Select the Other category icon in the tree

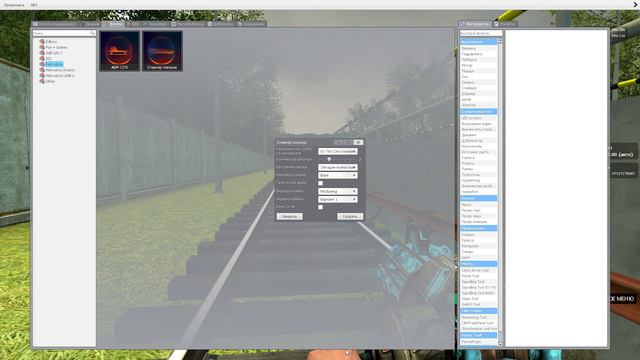coord(42,81)
